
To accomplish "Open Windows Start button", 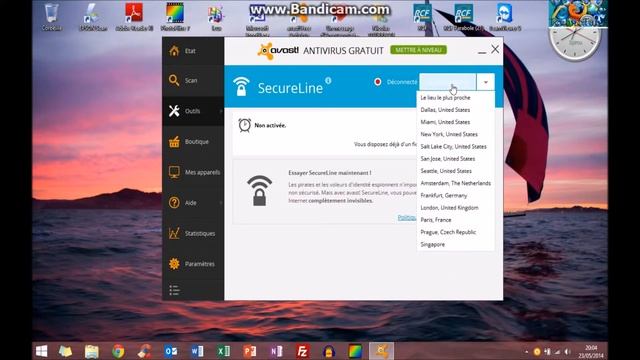I will point(41,351).
